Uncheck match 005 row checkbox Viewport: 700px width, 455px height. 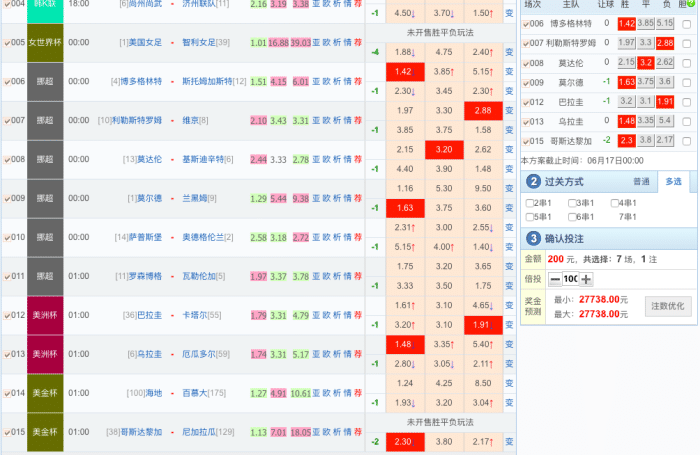(x=7, y=43)
